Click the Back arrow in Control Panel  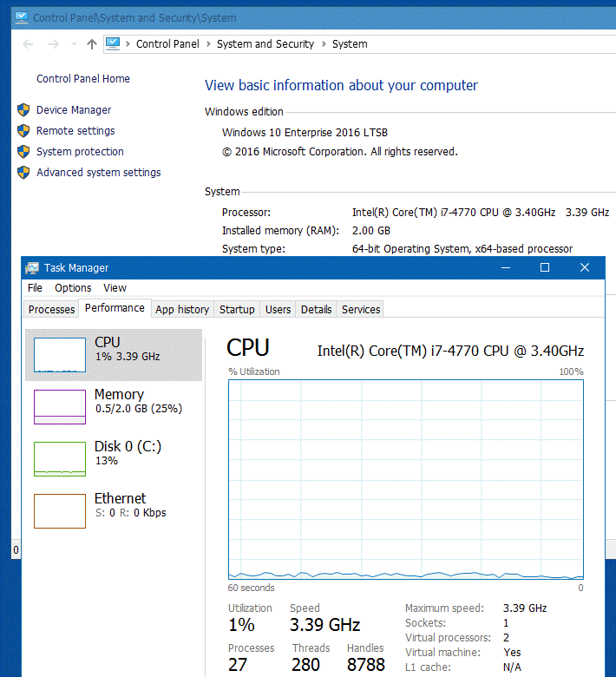[x=28, y=44]
